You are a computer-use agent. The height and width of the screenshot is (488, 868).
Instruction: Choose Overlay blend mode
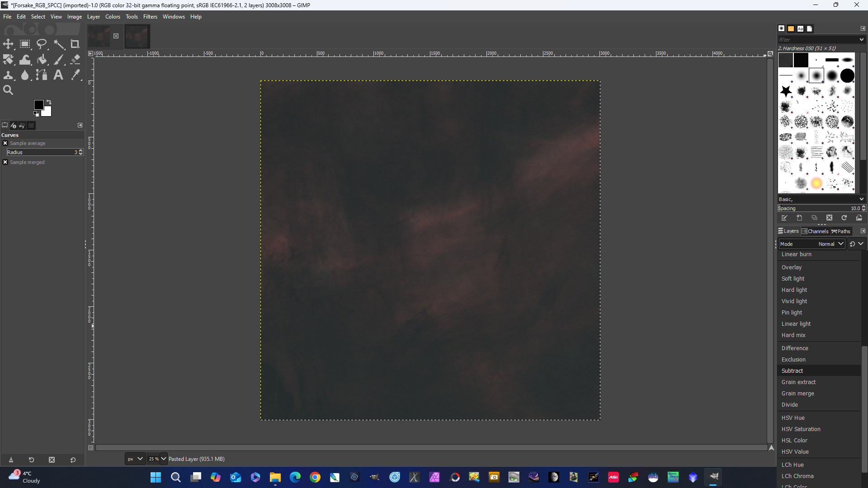(791, 267)
